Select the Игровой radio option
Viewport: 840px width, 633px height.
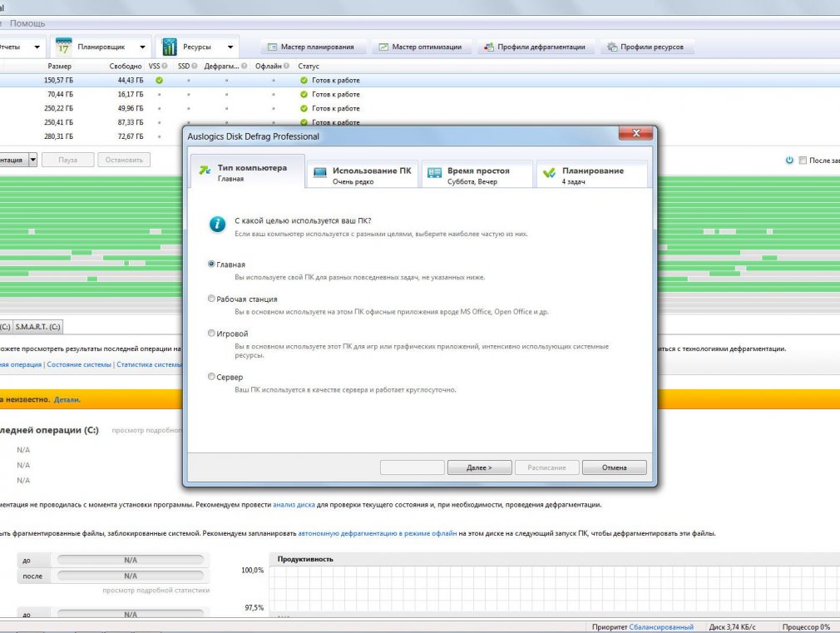[x=211, y=333]
